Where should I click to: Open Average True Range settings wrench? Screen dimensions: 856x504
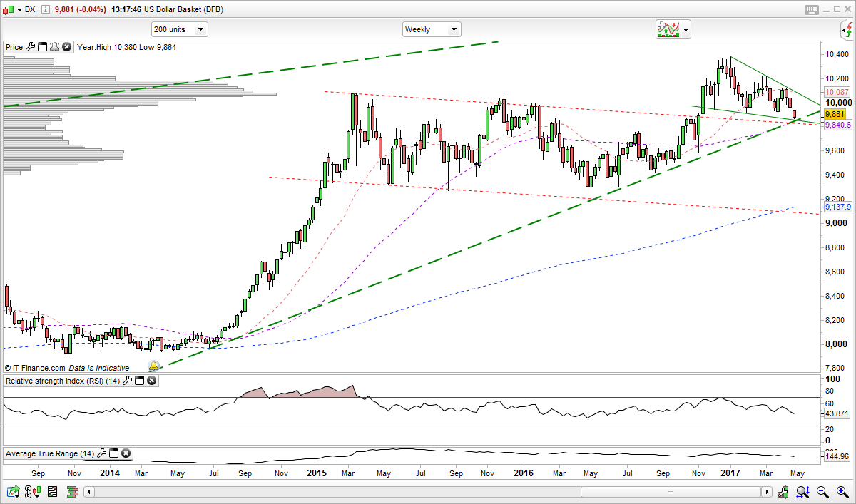103,453
